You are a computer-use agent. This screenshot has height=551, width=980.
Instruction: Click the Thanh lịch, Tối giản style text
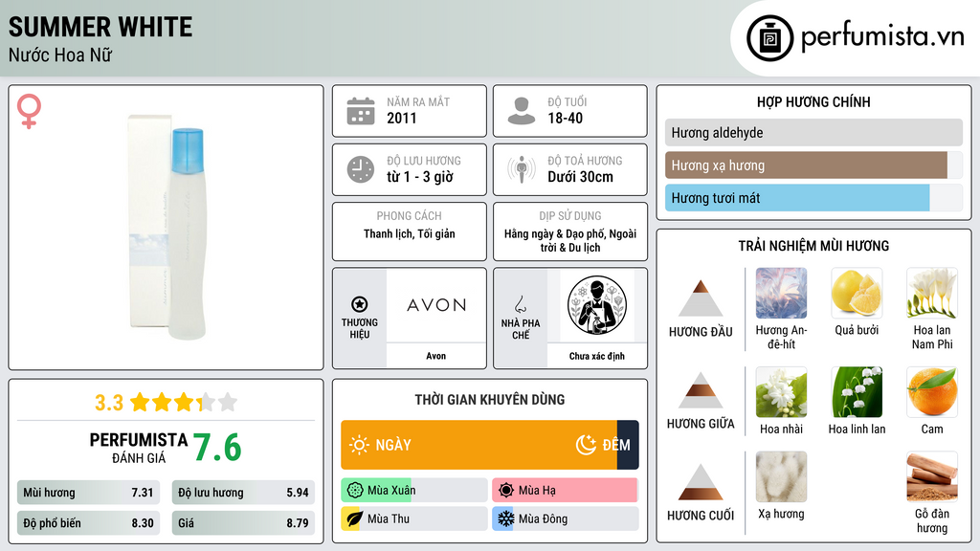[410, 233]
